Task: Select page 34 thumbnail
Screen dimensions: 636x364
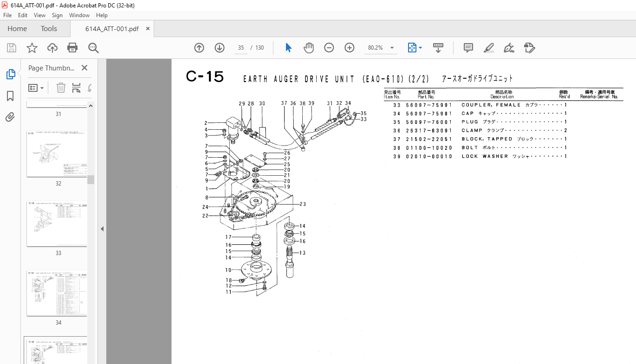Action: pos(57,293)
